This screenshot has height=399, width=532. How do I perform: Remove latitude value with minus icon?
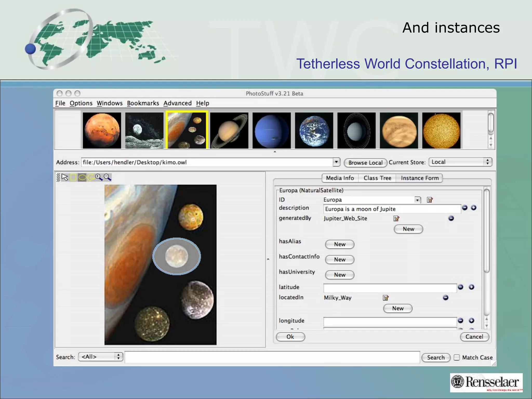(461, 287)
